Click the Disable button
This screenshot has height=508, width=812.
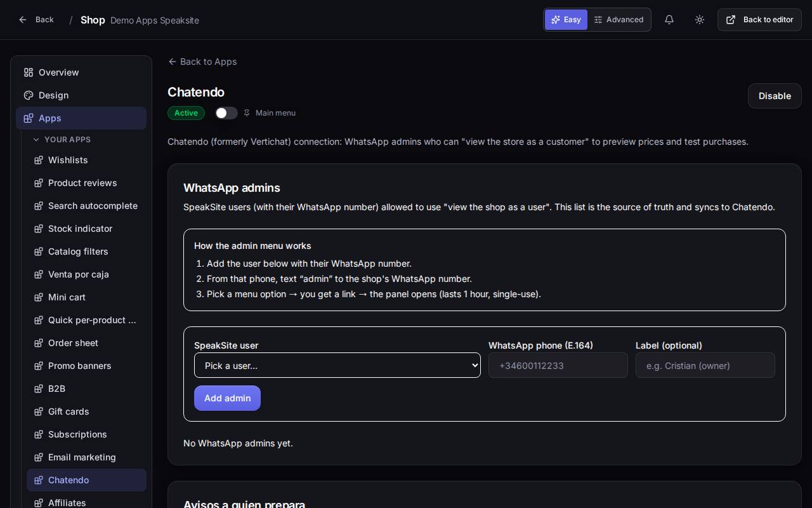[775, 96]
